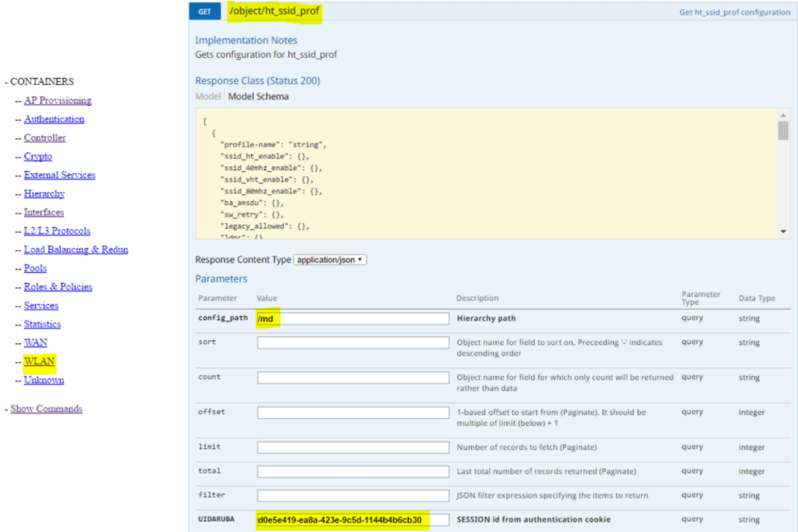Click the sort parameter input field

click(353, 342)
